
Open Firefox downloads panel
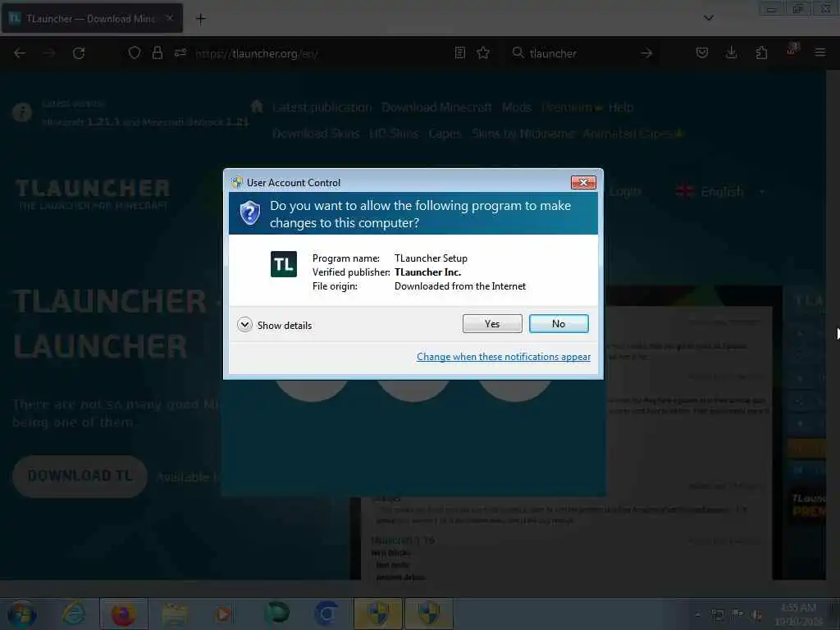731,52
